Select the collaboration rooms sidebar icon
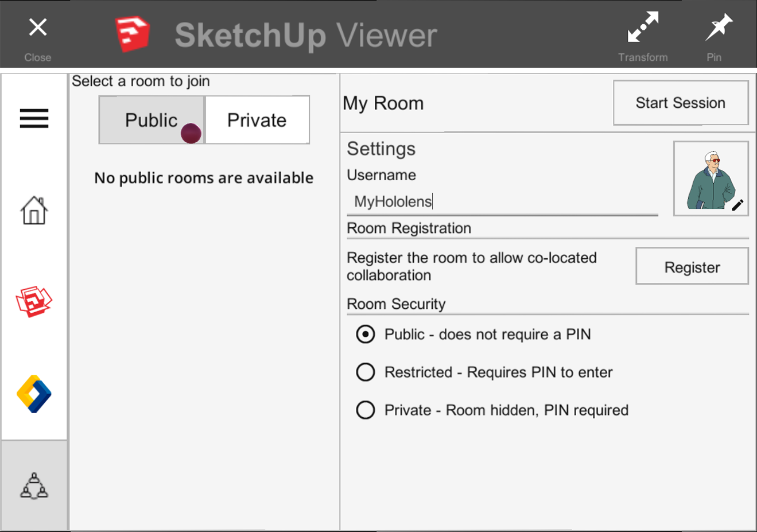757x532 pixels. pos(34,486)
